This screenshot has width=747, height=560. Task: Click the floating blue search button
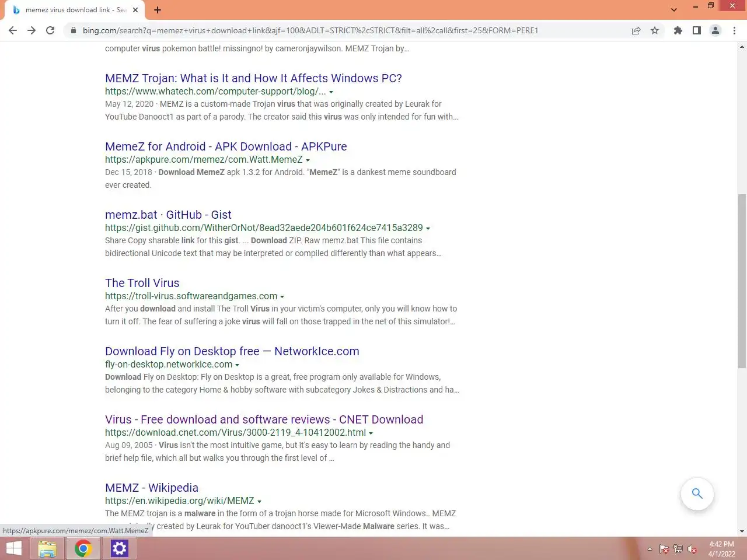(x=697, y=494)
